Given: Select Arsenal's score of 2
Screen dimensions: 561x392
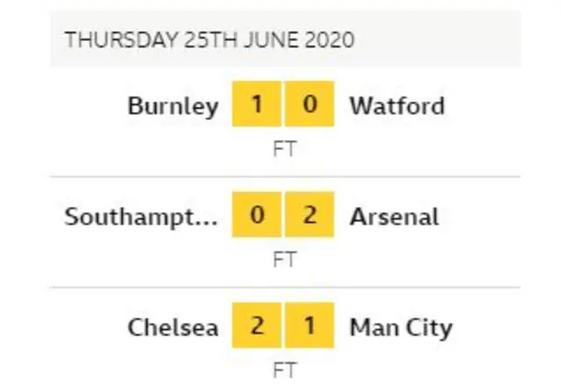Looking at the screenshot, I should click(309, 217).
